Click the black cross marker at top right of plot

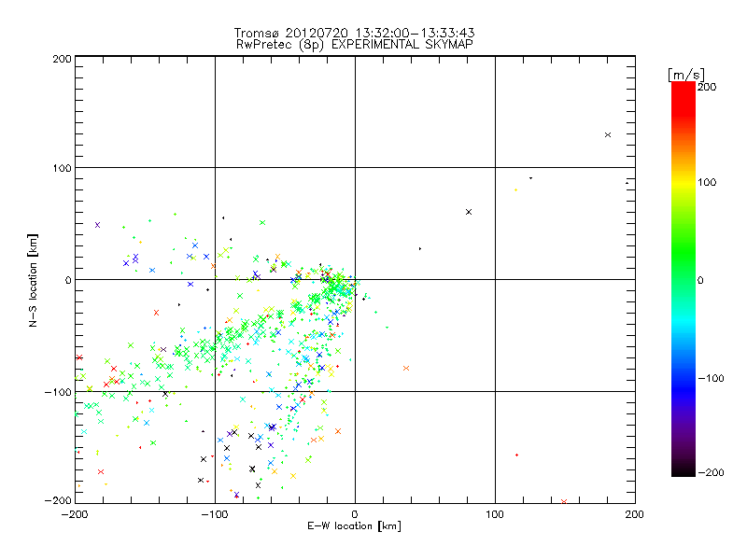pyautogui.click(x=608, y=134)
